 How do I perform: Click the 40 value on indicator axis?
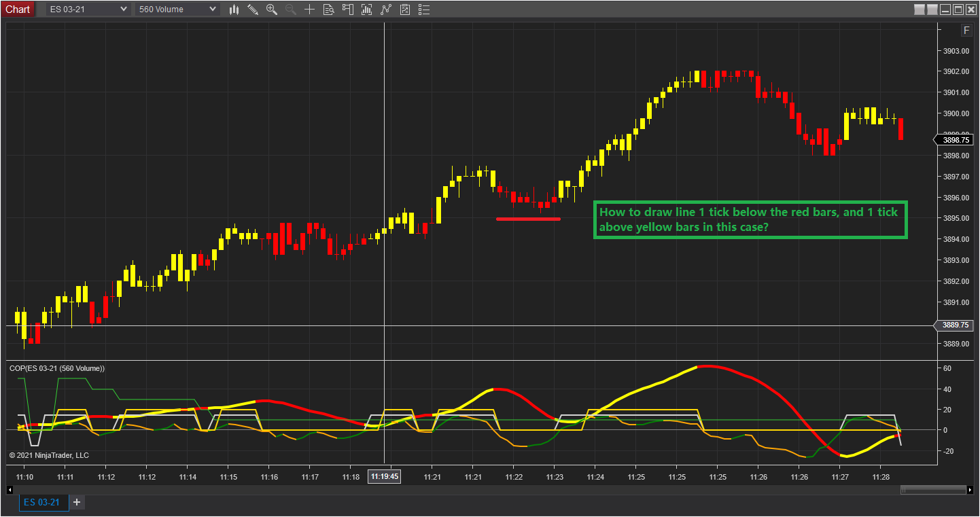[947, 389]
